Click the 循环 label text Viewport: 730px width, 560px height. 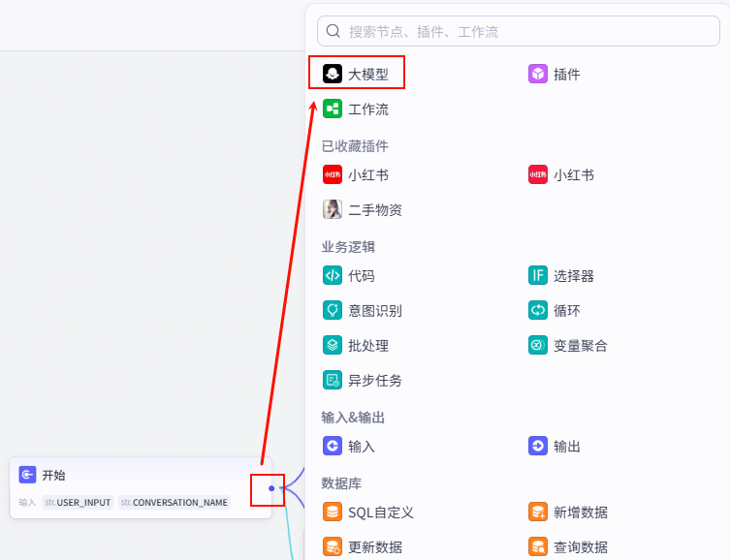coord(566,311)
